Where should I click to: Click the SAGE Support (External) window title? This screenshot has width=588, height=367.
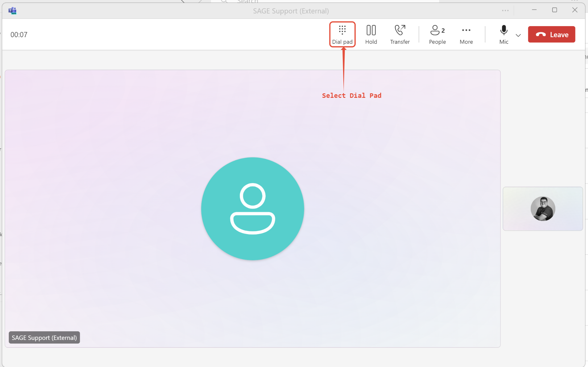pos(291,11)
